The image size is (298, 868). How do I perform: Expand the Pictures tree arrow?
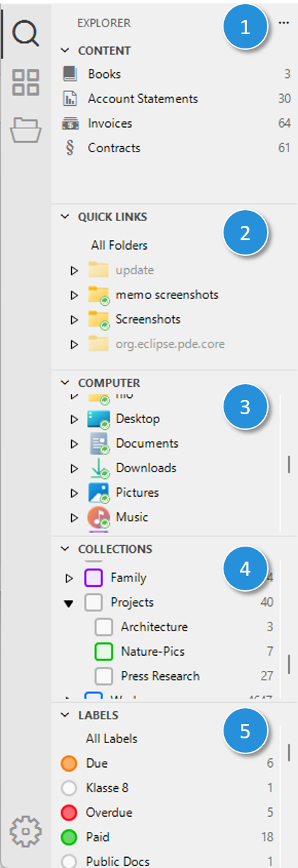coord(74,493)
